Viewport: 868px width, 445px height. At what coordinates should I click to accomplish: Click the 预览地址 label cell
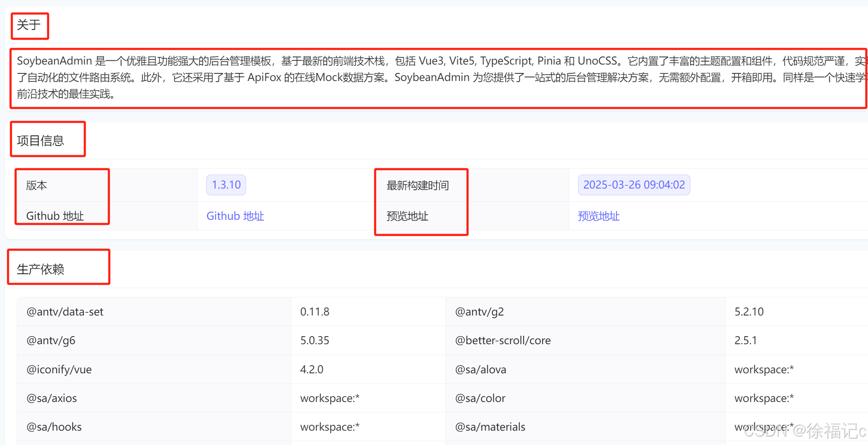(x=473, y=216)
